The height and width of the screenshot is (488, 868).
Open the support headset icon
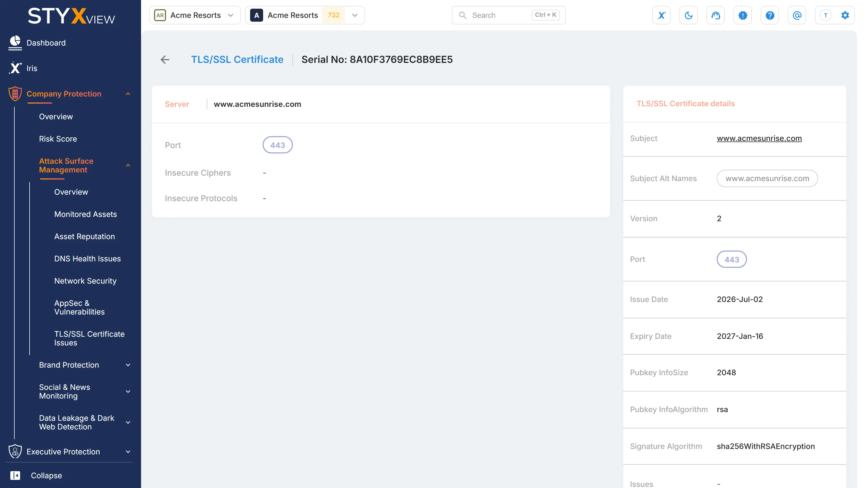click(716, 15)
